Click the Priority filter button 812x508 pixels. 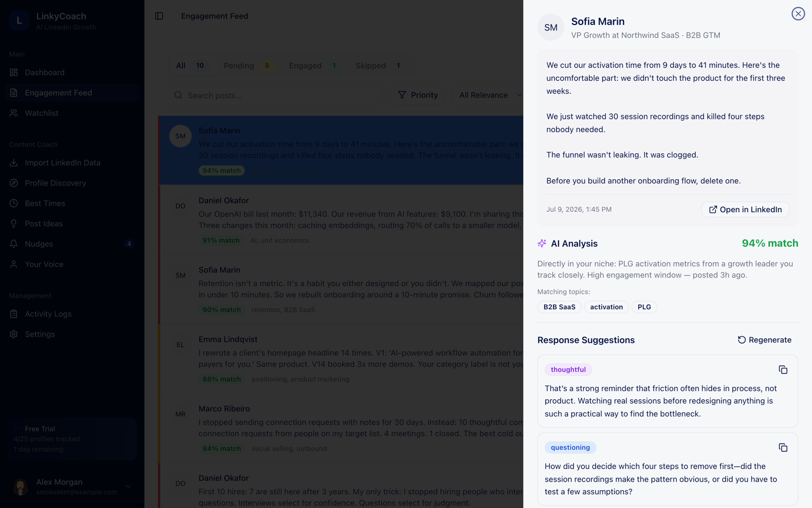click(x=418, y=96)
